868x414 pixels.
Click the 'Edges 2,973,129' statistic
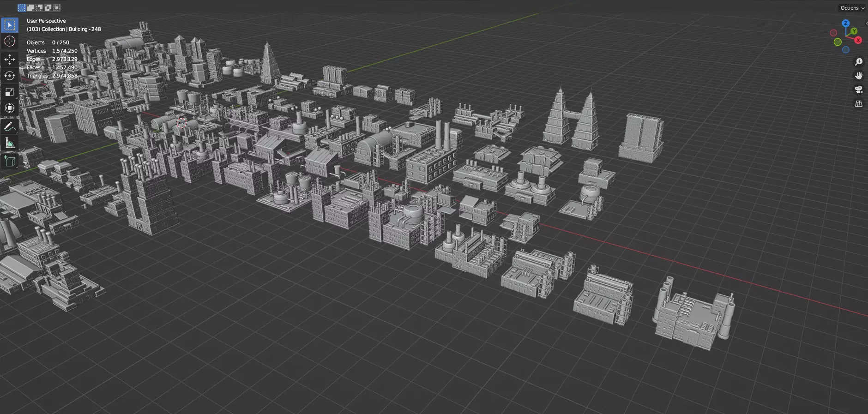tap(52, 59)
